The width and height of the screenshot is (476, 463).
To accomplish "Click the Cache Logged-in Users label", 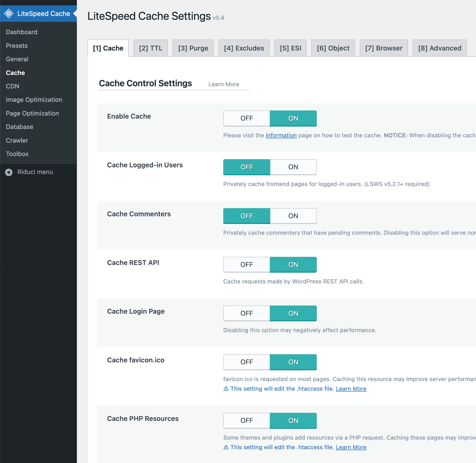I will click(x=145, y=165).
